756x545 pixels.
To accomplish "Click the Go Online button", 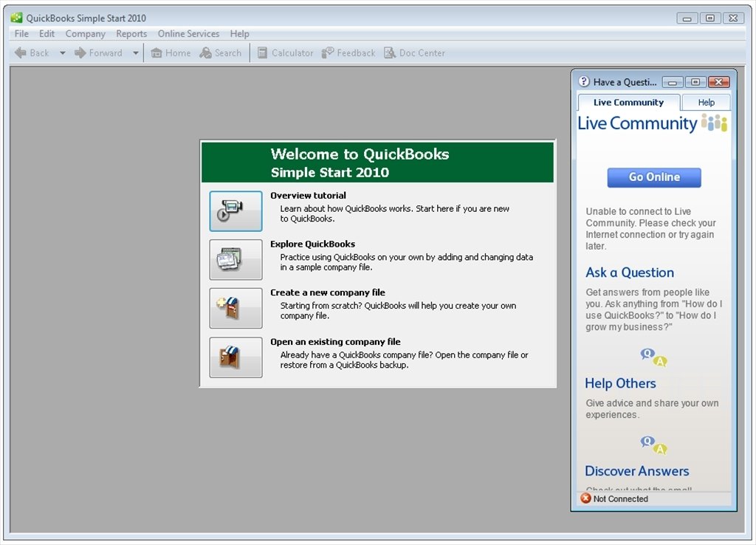I will pos(654,177).
